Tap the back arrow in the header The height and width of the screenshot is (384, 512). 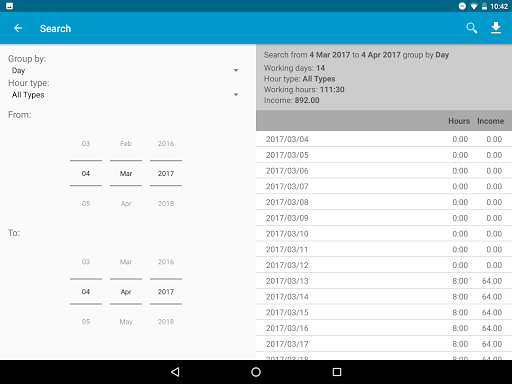(18, 28)
